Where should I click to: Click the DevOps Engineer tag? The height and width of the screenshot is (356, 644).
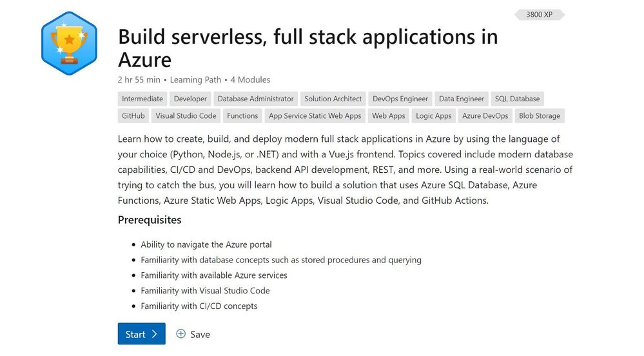(400, 99)
